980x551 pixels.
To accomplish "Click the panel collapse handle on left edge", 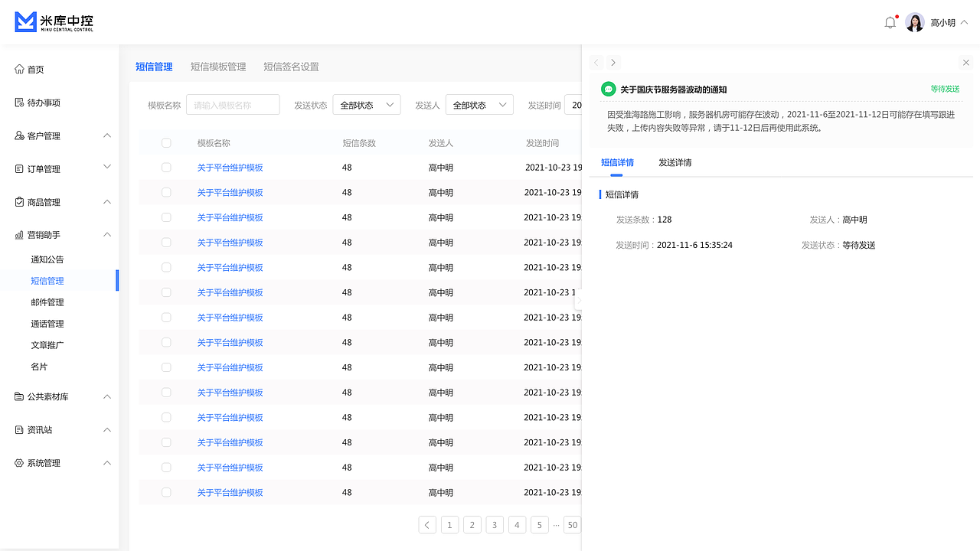I will tap(578, 300).
